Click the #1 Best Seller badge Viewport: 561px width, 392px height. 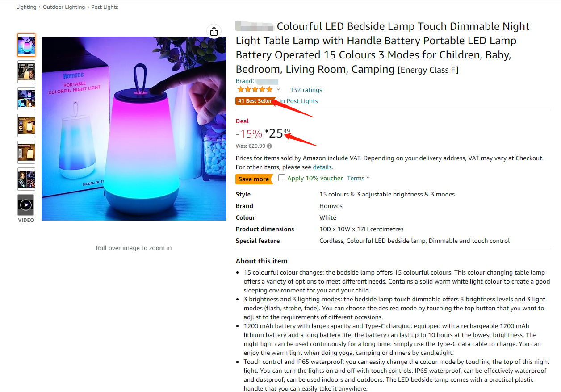(x=255, y=101)
